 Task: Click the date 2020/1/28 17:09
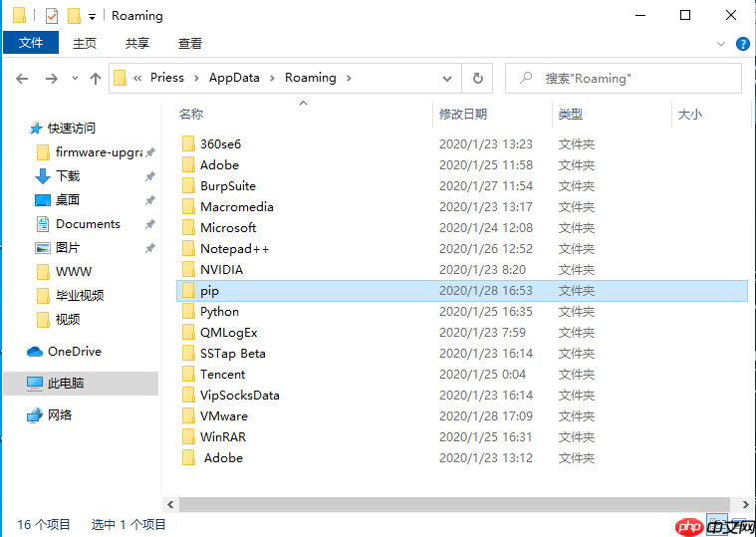tap(486, 416)
